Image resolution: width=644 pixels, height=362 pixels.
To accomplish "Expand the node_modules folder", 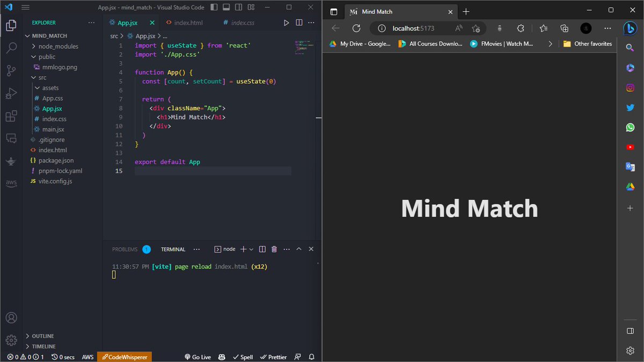I will click(x=58, y=47).
